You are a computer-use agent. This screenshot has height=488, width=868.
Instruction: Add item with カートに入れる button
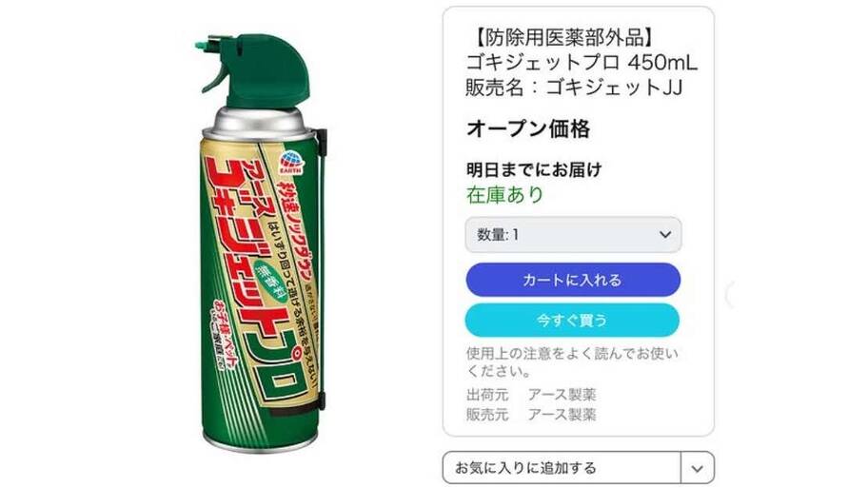573,280
